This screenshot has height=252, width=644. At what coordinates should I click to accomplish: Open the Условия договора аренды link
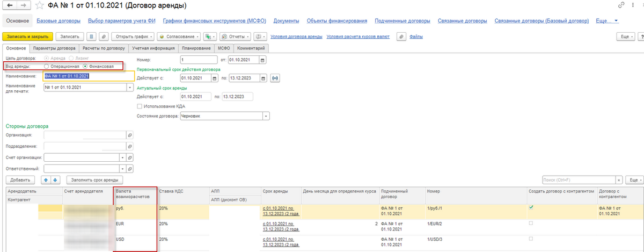click(x=296, y=37)
